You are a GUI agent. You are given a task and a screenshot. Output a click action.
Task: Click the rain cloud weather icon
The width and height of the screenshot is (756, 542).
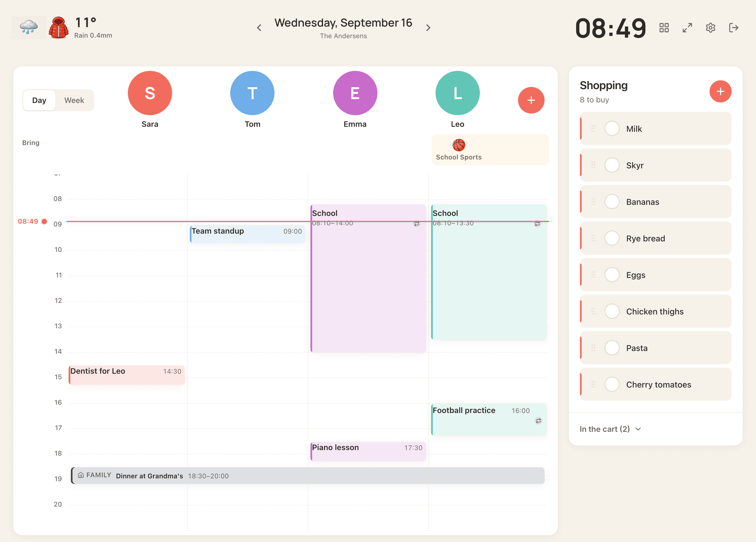29,28
